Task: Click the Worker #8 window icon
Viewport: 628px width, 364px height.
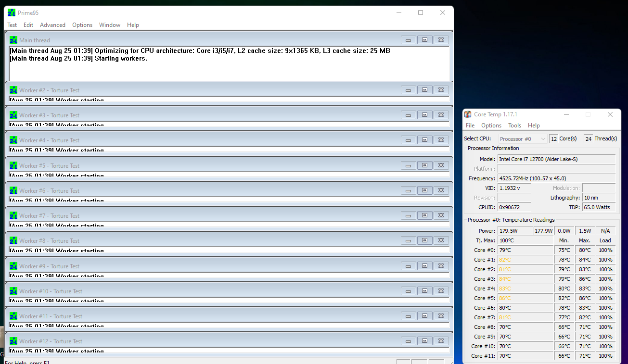Action: tap(13, 241)
